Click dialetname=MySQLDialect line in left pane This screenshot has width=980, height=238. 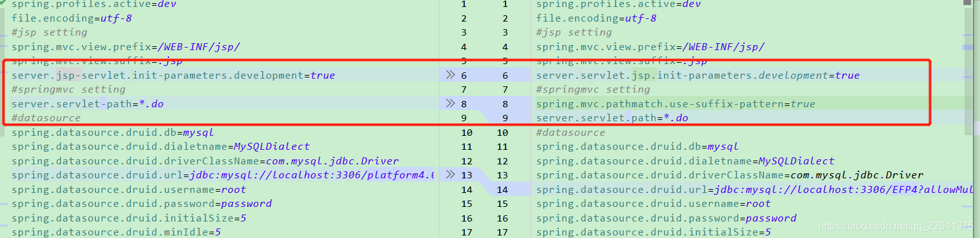tap(160, 147)
